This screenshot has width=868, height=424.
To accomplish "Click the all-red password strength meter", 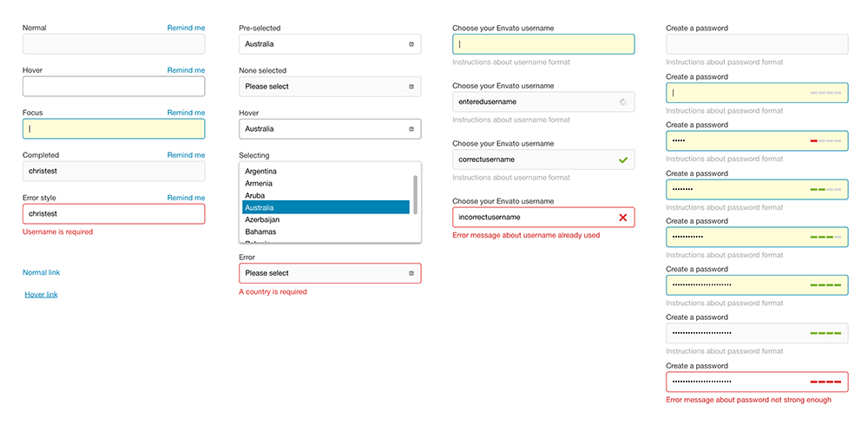I will click(x=825, y=382).
